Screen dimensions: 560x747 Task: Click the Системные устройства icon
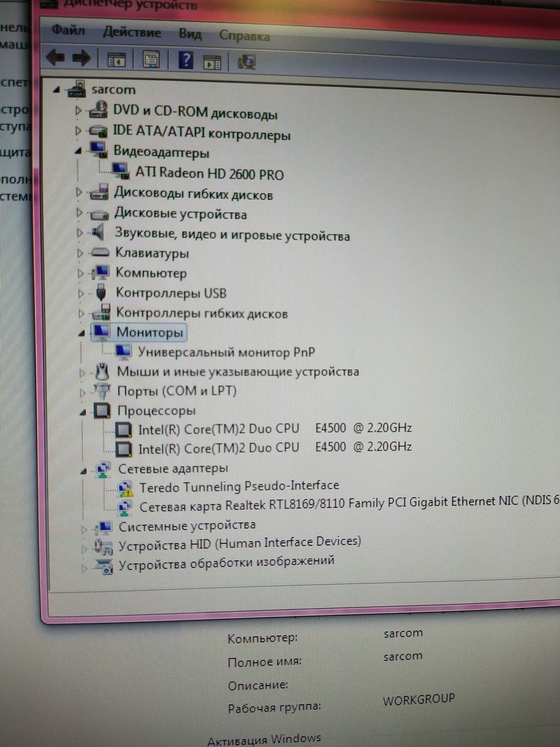click(x=103, y=528)
